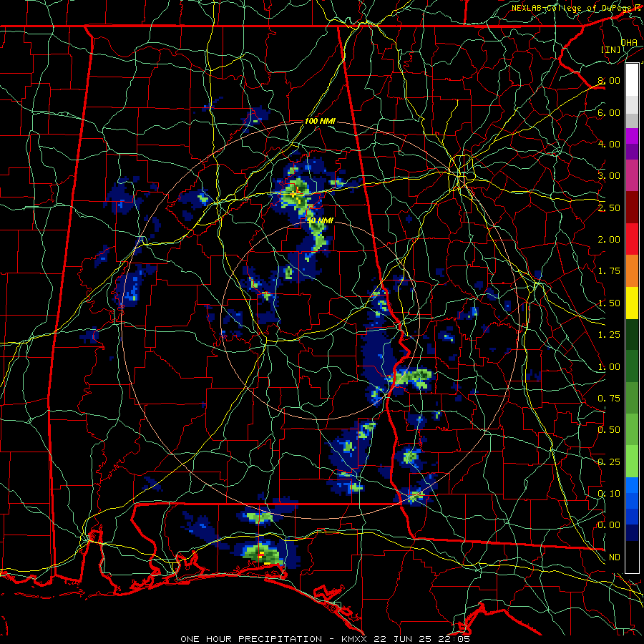Click the "50 NMI" range ring label
Image resolution: width=644 pixels, height=644 pixels.
(320, 220)
